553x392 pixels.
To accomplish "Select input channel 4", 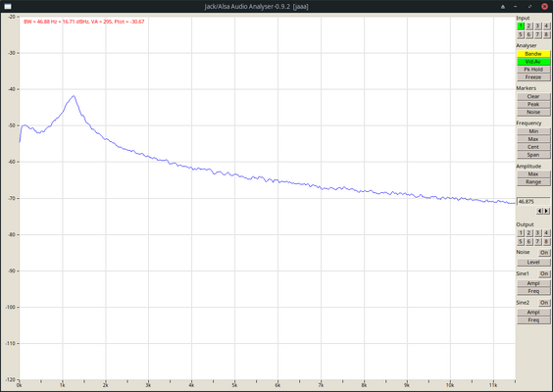I will [x=546, y=26].
